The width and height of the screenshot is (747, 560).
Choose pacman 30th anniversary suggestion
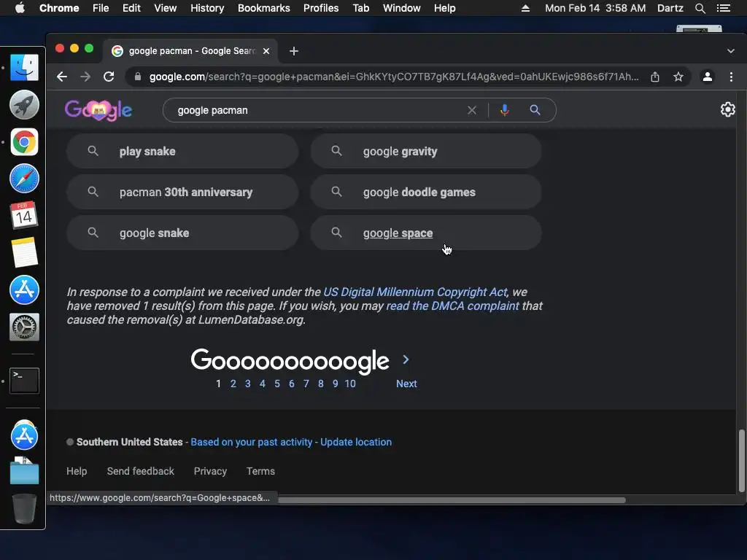(182, 192)
